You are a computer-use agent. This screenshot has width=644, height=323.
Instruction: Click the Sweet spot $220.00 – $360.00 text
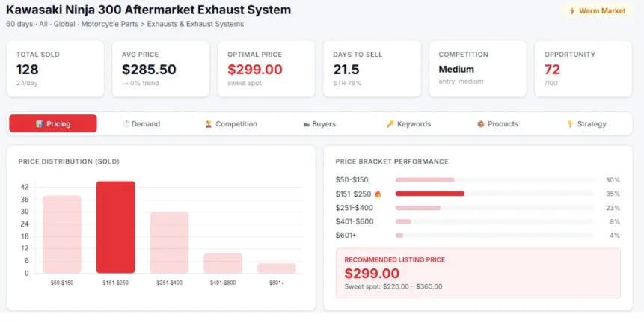393,287
